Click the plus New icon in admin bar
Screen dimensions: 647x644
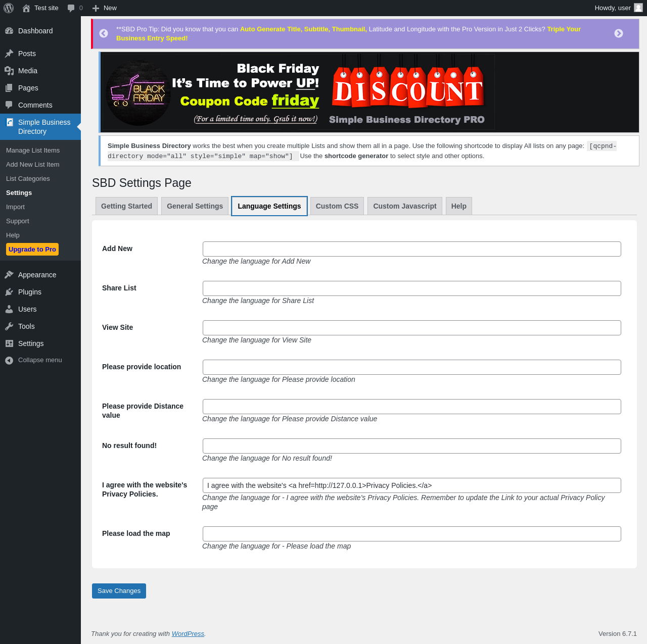click(96, 8)
